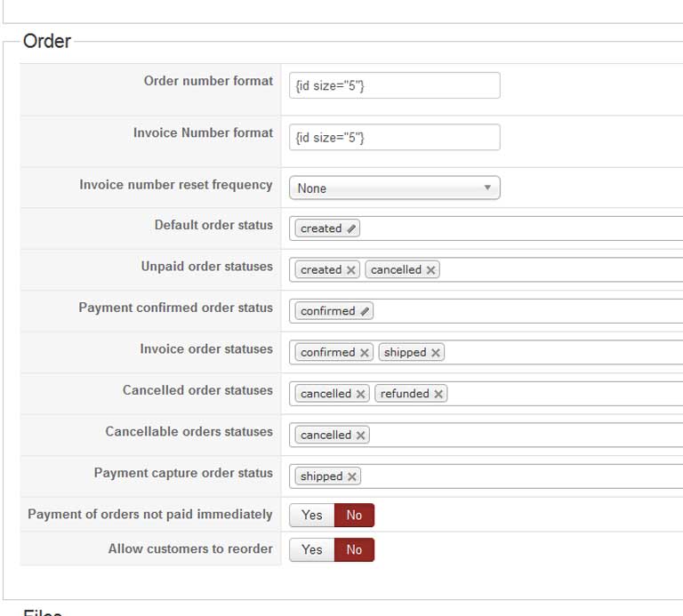
Task: Remove 'refunded' tag from Cancelled order statuses
Action: point(438,394)
